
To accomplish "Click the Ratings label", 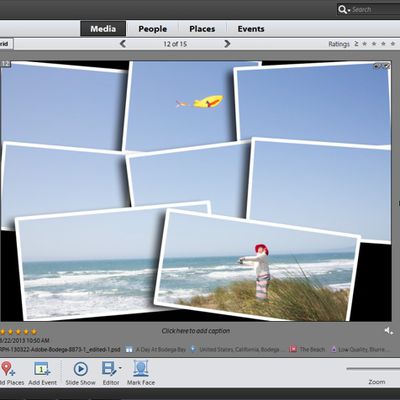I will [x=339, y=44].
